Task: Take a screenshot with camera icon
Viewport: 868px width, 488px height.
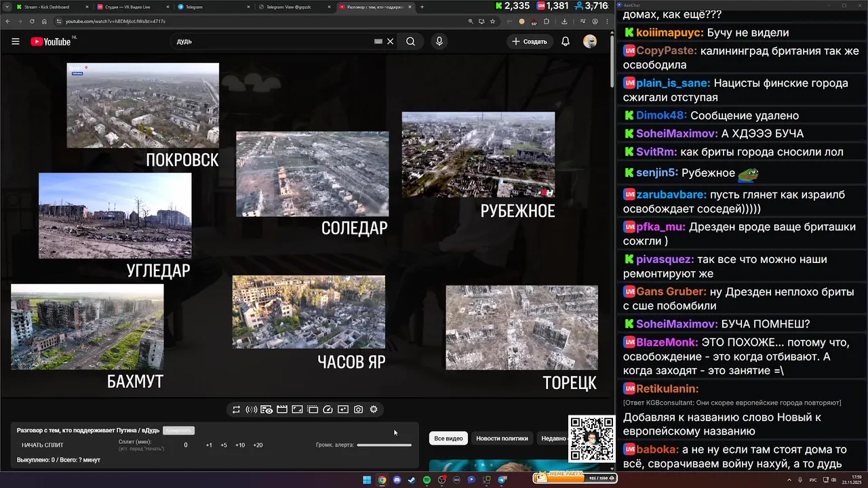Action: coord(359,409)
